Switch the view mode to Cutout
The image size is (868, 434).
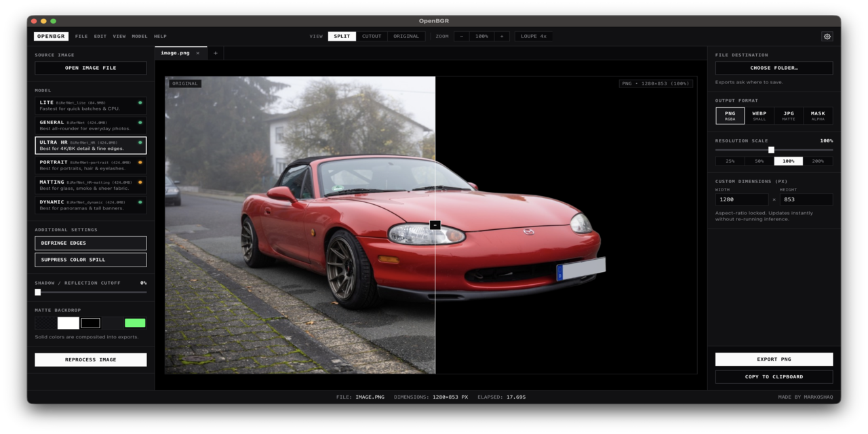point(372,37)
